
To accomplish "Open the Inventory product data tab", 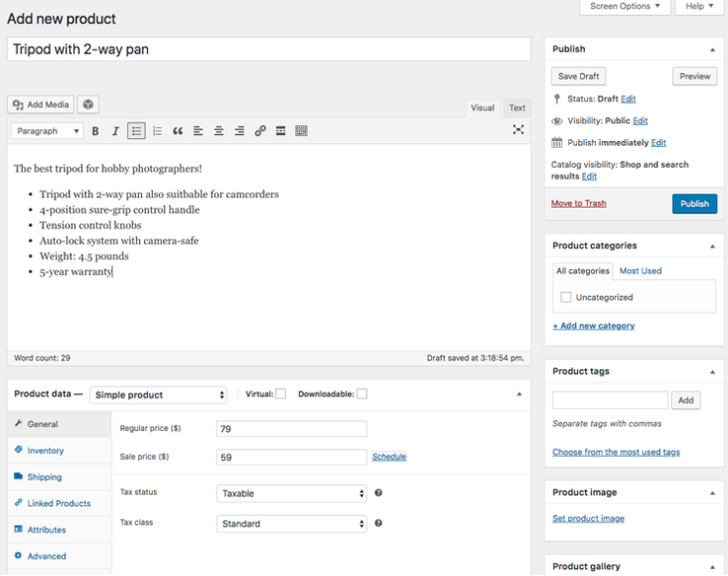I will coord(46,451).
